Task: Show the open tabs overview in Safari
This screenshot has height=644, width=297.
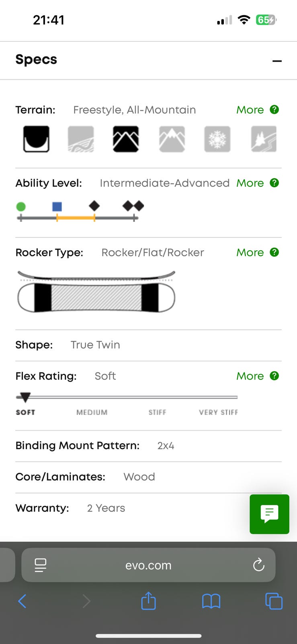Action: click(x=274, y=601)
